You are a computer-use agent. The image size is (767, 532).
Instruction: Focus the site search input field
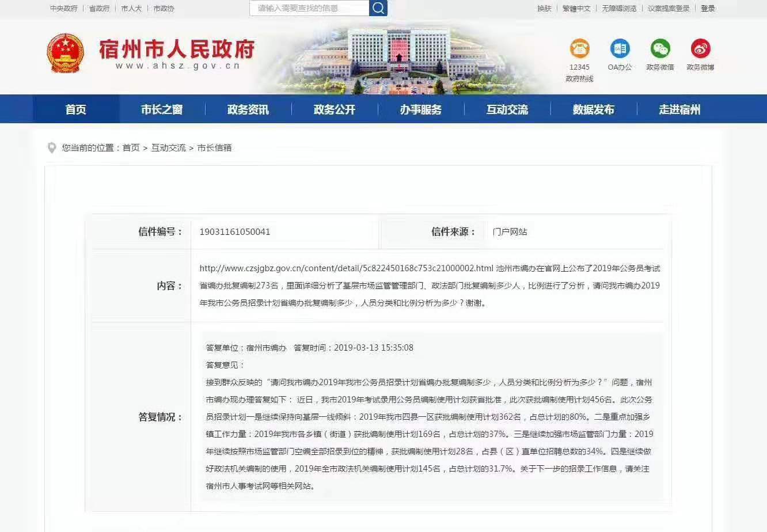click(309, 8)
